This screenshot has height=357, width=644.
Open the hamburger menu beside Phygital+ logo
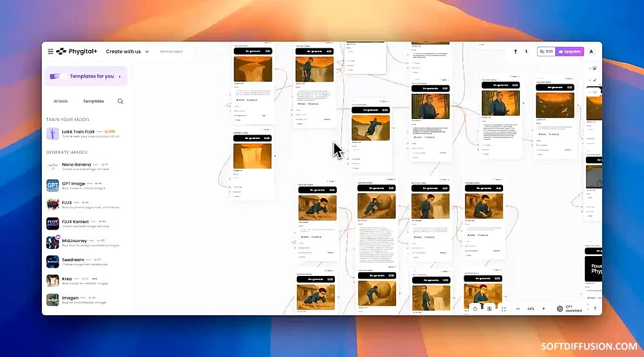coord(50,51)
